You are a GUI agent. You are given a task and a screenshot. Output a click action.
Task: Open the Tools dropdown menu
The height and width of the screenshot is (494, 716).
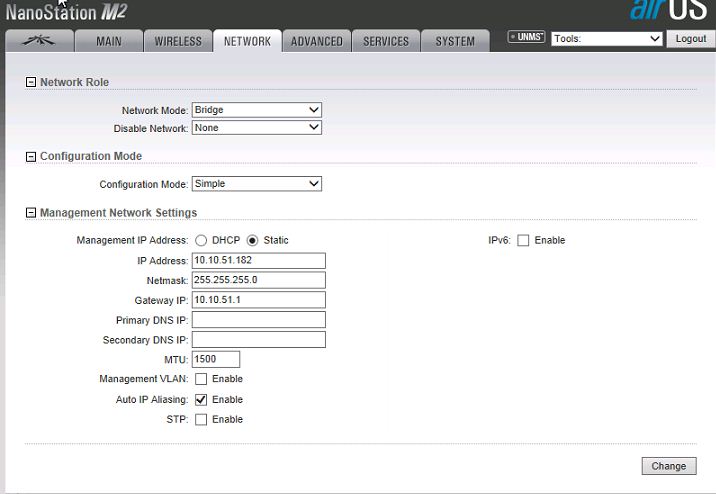point(607,39)
